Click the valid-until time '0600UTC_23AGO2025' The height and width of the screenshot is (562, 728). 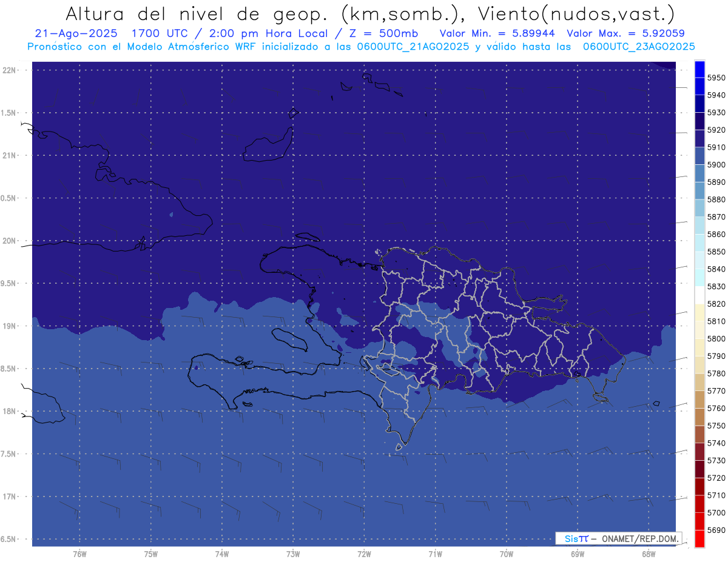639,46
